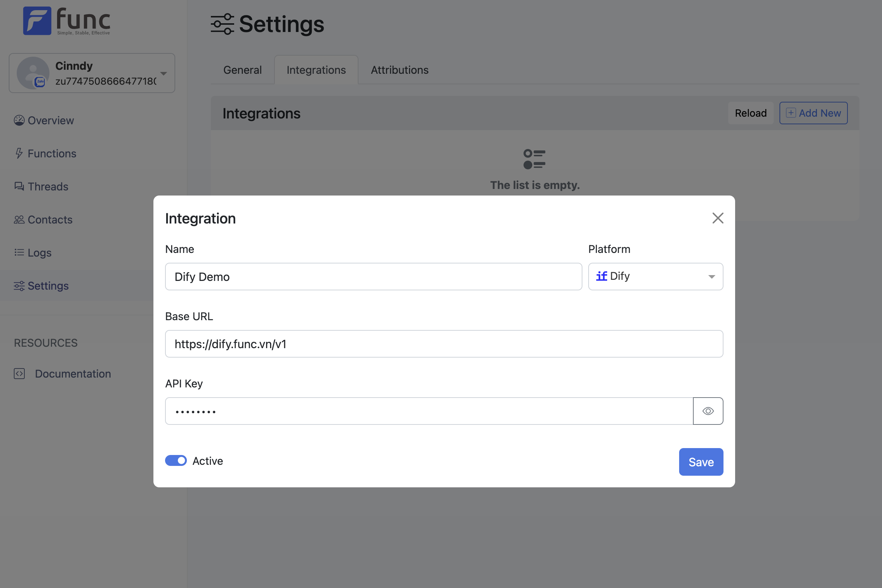The image size is (882, 588).
Task: Click the Reload button
Action: click(x=750, y=113)
